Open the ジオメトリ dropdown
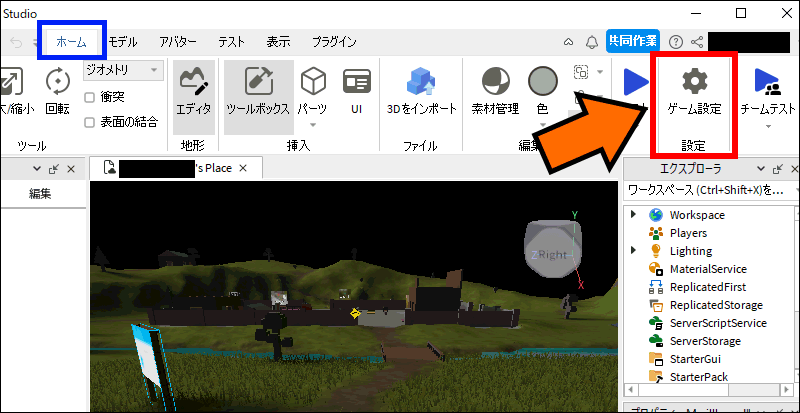The width and height of the screenshot is (800, 413). [123, 70]
